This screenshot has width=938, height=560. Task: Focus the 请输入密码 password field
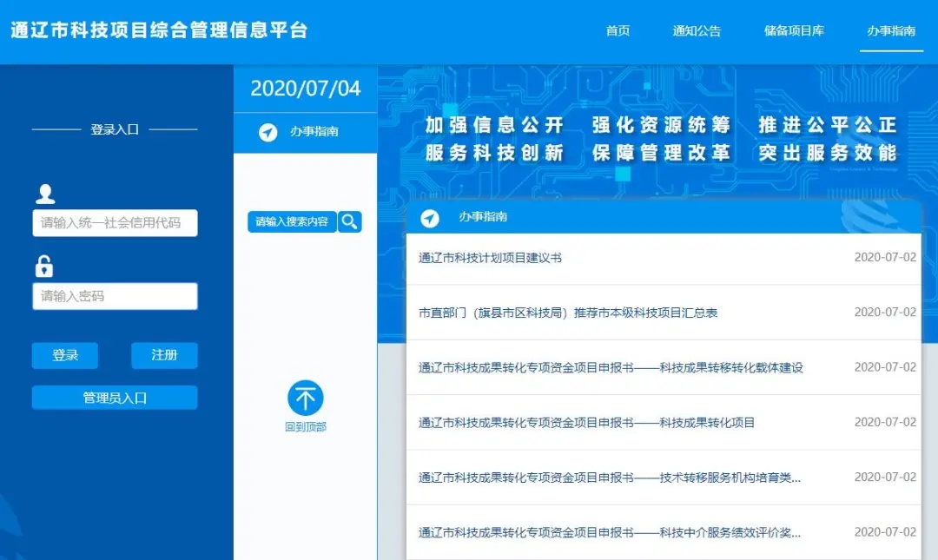click(115, 296)
